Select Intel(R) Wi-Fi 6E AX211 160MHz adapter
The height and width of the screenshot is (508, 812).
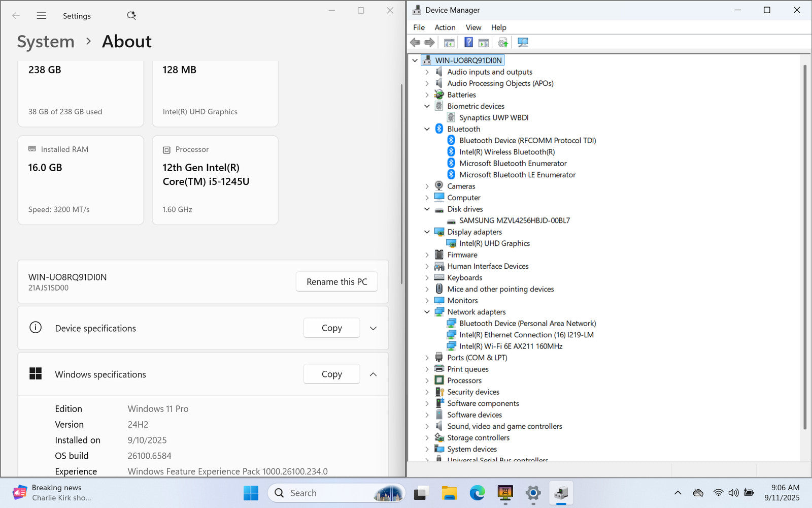pos(511,346)
